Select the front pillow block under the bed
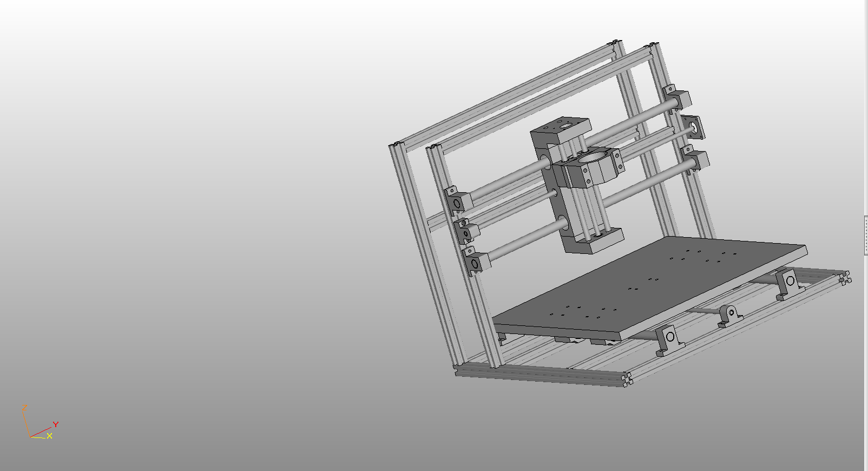Screen dimensions: 868x471 click(x=670, y=340)
